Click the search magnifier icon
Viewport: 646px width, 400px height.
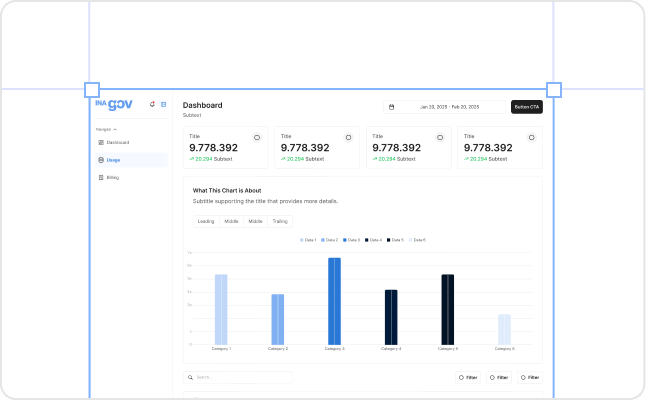click(190, 377)
